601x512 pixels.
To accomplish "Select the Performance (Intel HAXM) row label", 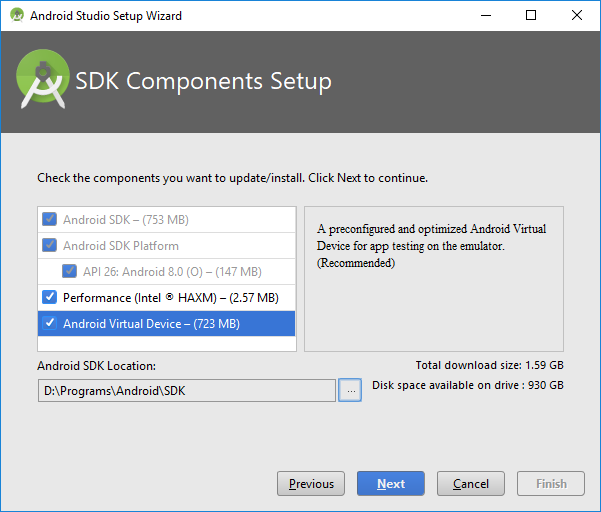I will coord(171,298).
